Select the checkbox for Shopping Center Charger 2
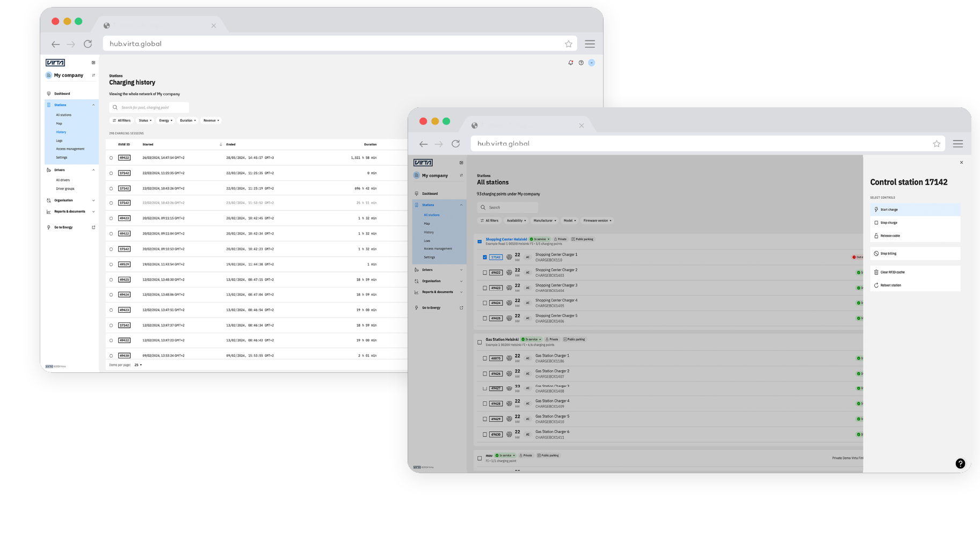The height and width of the screenshot is (551, 980). tap(485, 273)
